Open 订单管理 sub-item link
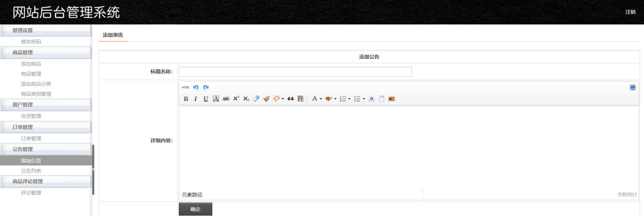This screenshot has height=216, width=644. click(x=31, y=139)
